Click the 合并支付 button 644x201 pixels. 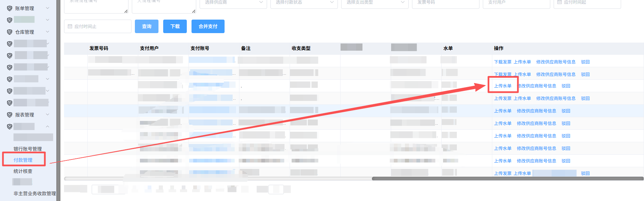(208, 26)
